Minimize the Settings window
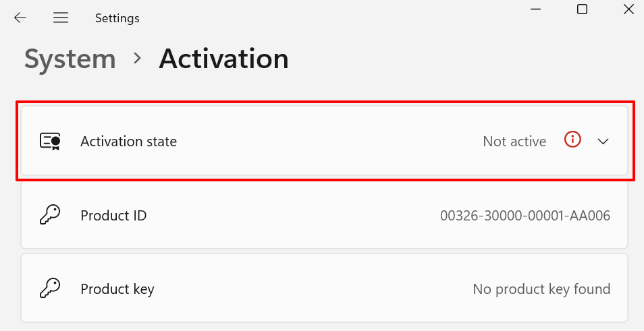 pos(537,9)
